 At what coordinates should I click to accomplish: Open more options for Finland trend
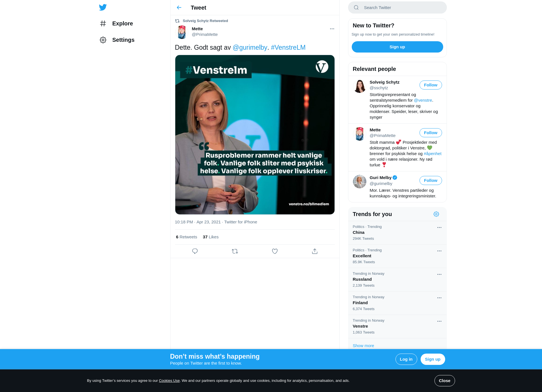pyautogui.click(x=439, y=298)
